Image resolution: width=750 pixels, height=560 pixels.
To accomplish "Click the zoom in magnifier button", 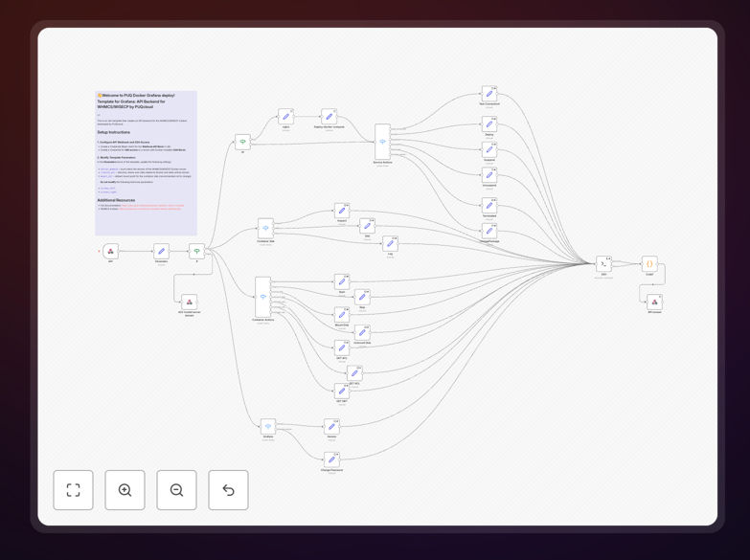I will [125, 490].
